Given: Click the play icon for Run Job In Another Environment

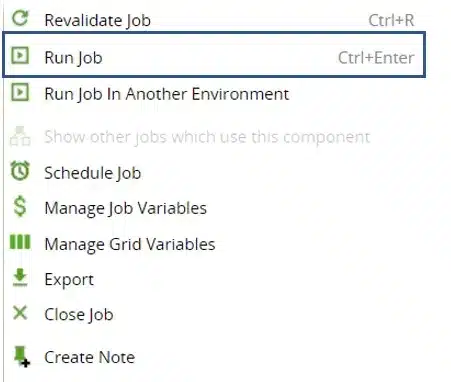Looking at the screenshot, I should coord(20,92).
